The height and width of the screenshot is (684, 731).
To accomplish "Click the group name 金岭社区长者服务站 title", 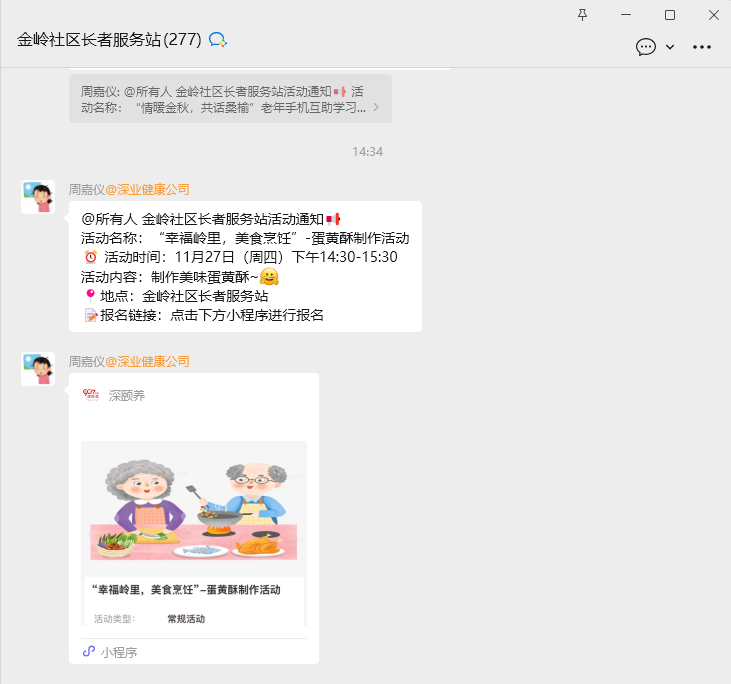I will (109, 40).
